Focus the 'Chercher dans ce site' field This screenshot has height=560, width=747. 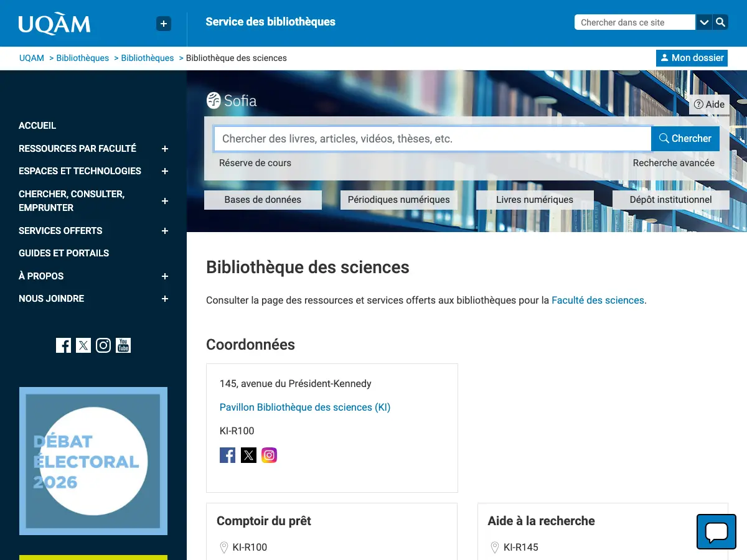(634, 22)
